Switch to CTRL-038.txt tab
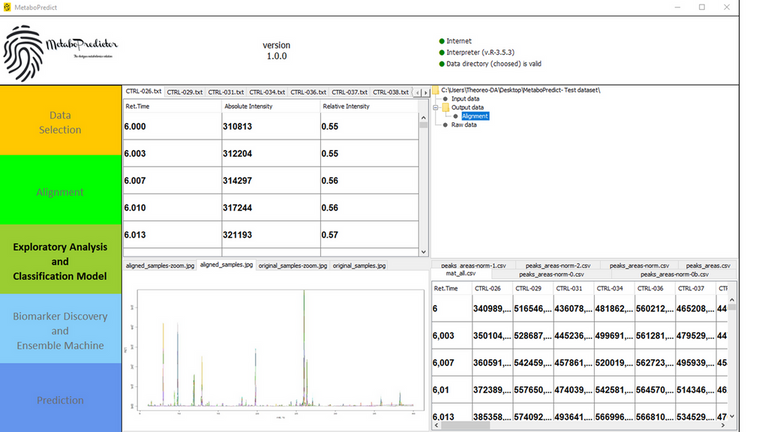The image size is (768, 432). pos(390,92)
